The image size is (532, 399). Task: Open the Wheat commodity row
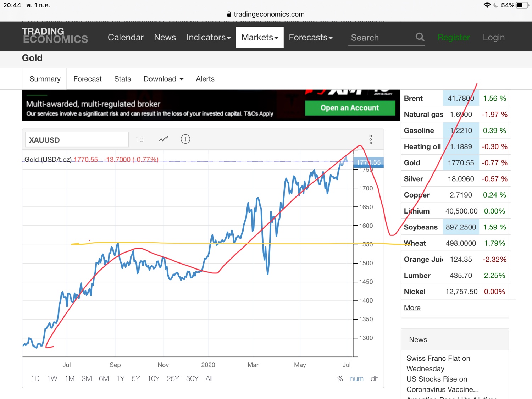click(455, 243)
